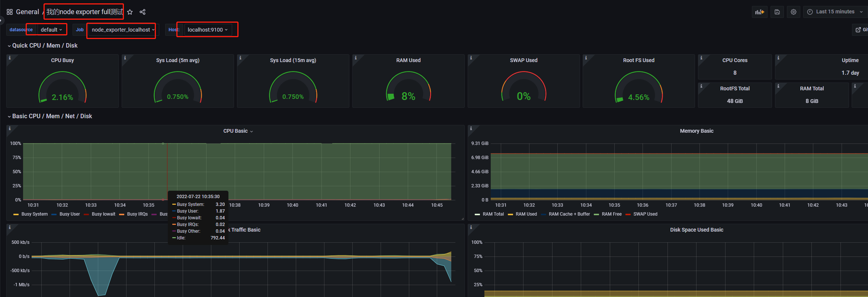Open the Uptime panel title menu
868x297 pixels.
pyautogui.click(x=850, y=60)
